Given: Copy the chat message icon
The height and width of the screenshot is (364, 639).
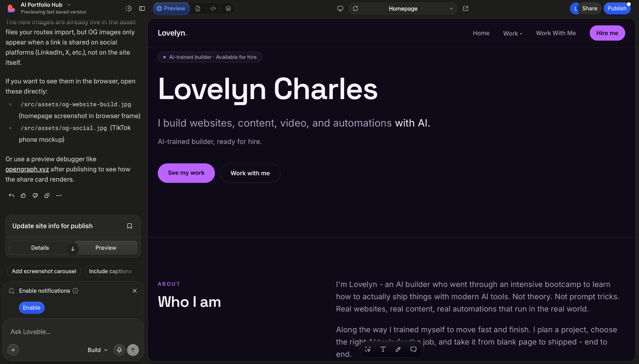Looking at the screenshot, I should [47, 196].
